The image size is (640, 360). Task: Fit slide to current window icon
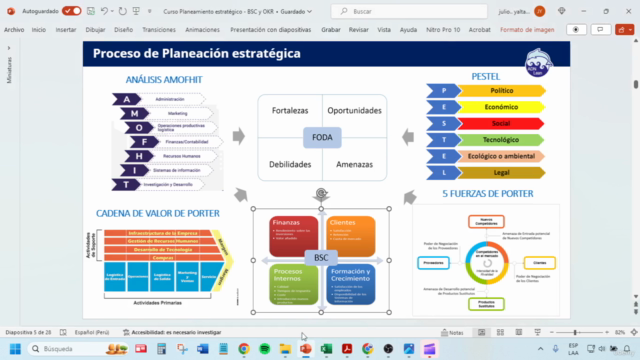point(634,333)
